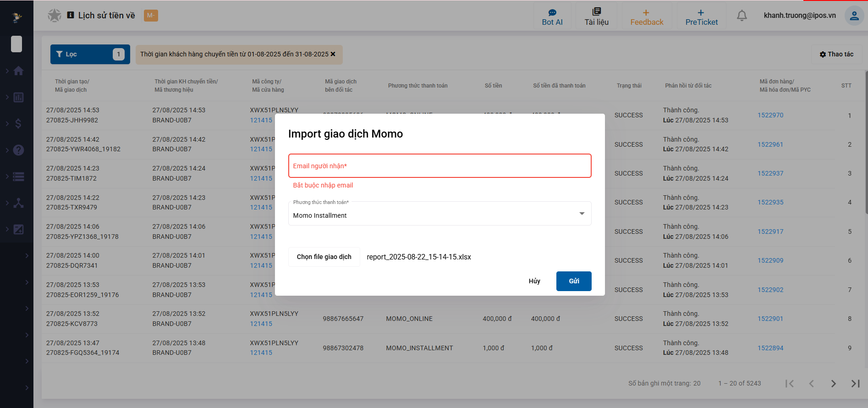Open the notifications bell

(x=742, y=16)
